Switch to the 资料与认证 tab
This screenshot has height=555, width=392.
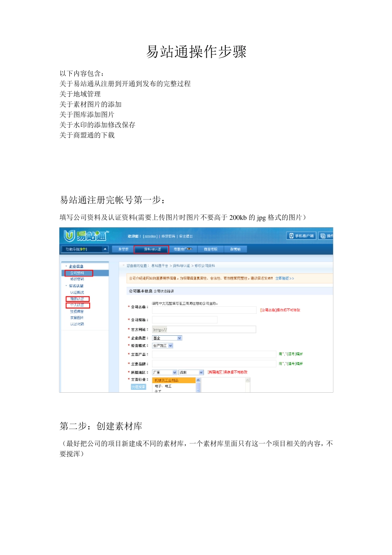(151, 249)
